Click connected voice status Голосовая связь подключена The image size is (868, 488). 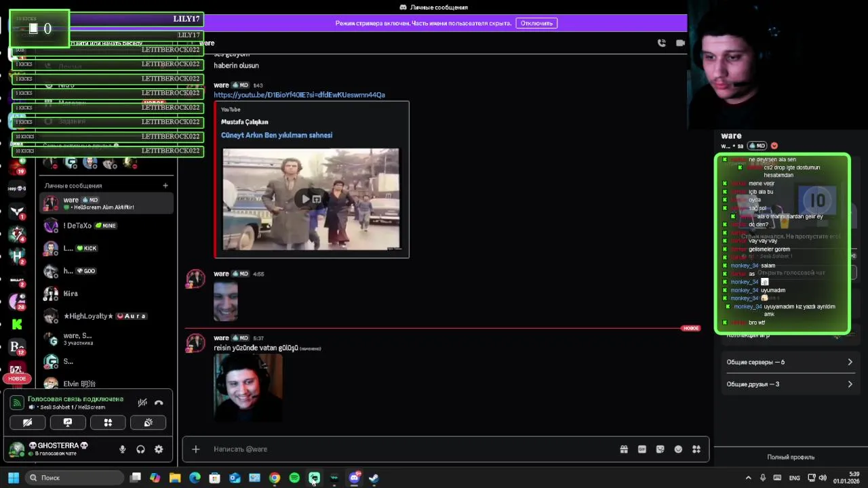(x=75, y=399)
